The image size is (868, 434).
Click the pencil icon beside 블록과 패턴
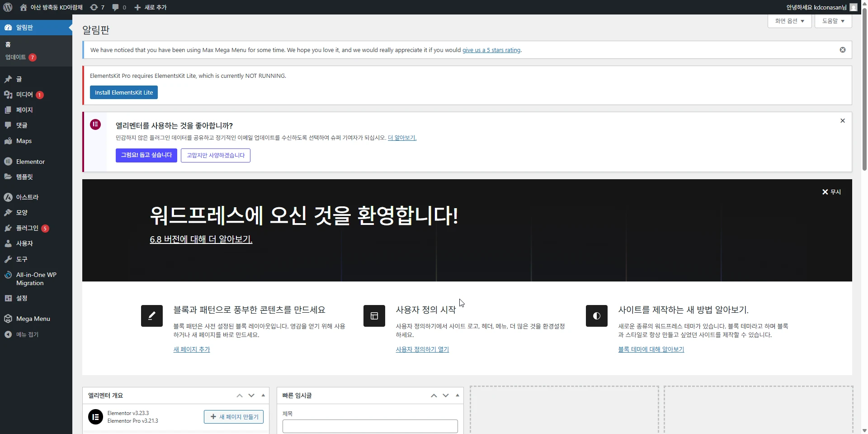(x=152, y=316)
